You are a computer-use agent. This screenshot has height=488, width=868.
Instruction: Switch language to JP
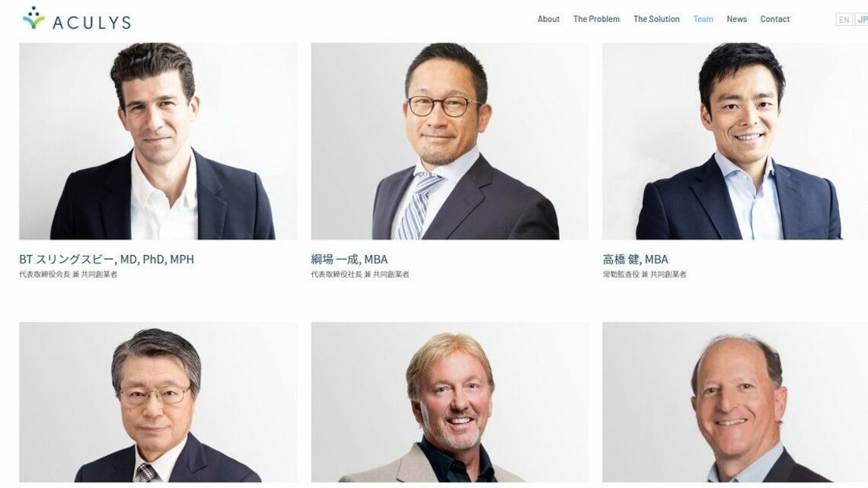click(861, 19)
